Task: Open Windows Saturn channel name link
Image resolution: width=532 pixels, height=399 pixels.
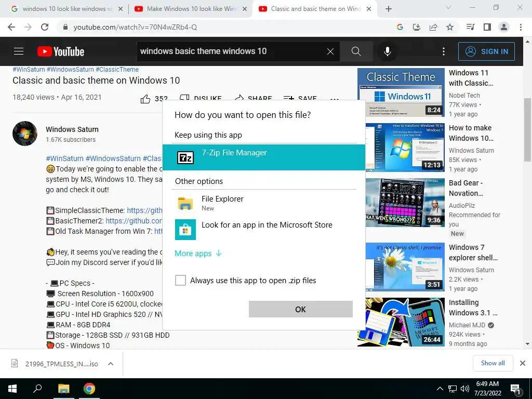Action: pos(72,129)
